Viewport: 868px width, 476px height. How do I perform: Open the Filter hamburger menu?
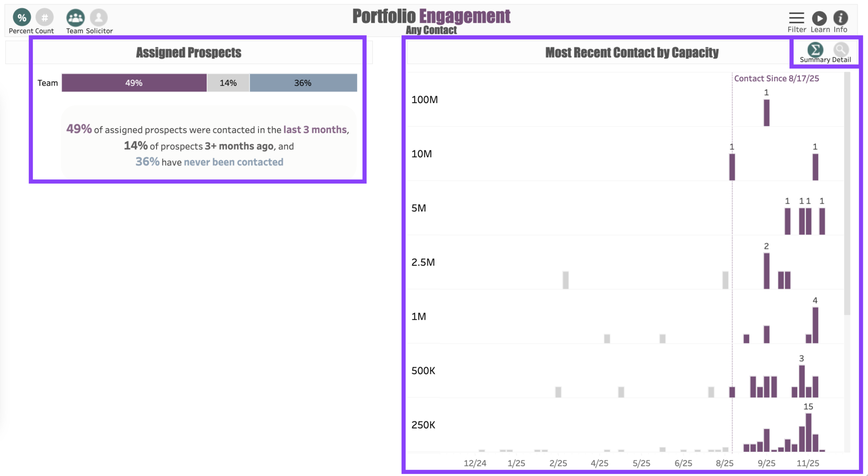pos(796,18)
